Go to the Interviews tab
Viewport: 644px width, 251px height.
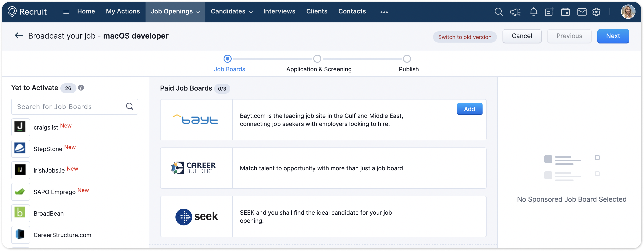pos(279,11)
